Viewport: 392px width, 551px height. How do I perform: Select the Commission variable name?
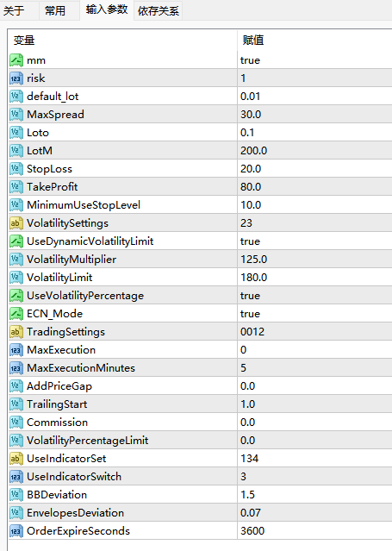pyautogui.click(x=57, y=423)
